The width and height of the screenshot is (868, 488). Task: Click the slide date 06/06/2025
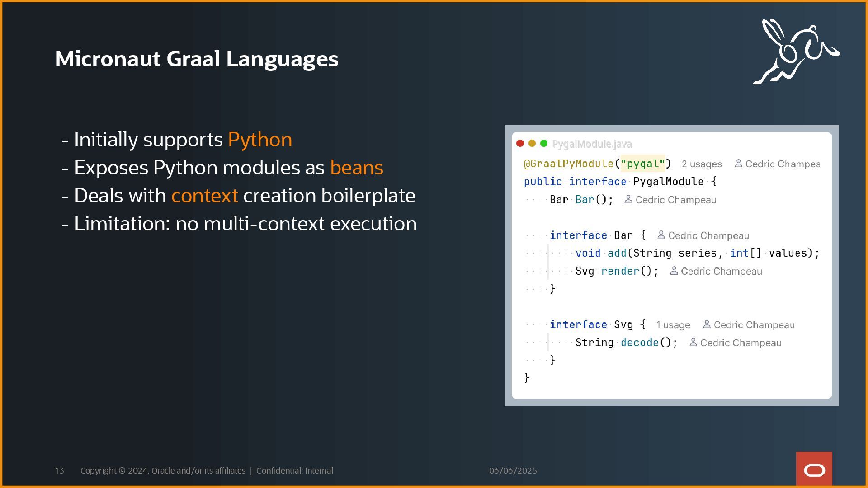tap(513, 470)
